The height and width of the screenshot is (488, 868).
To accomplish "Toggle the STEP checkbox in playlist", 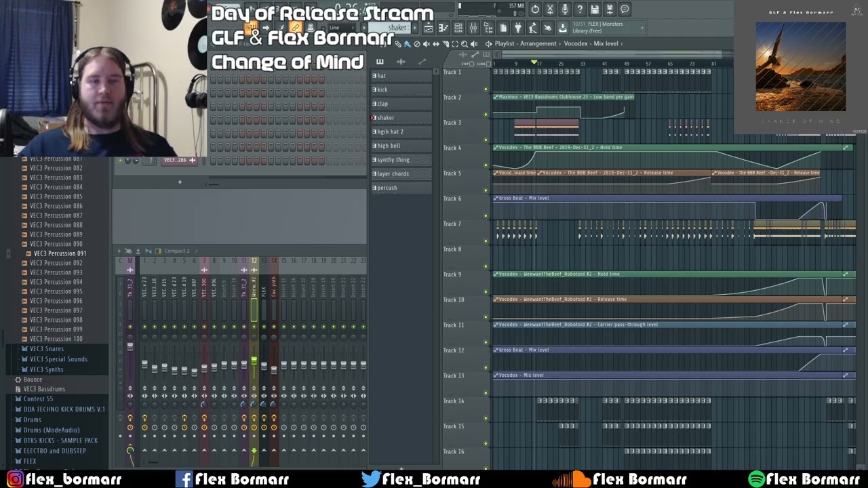I will pos(473,64).
